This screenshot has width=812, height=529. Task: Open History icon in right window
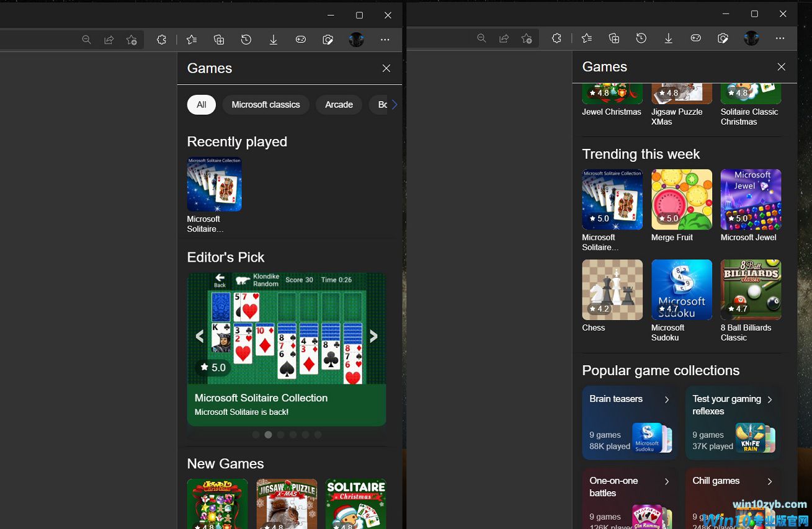(x=641, y=38)
